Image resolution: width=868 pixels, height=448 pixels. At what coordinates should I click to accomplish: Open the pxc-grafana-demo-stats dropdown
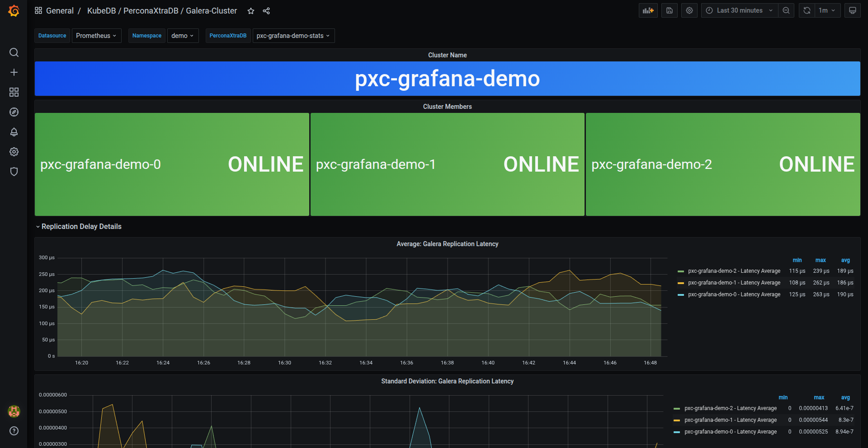(x=293, y=36)
